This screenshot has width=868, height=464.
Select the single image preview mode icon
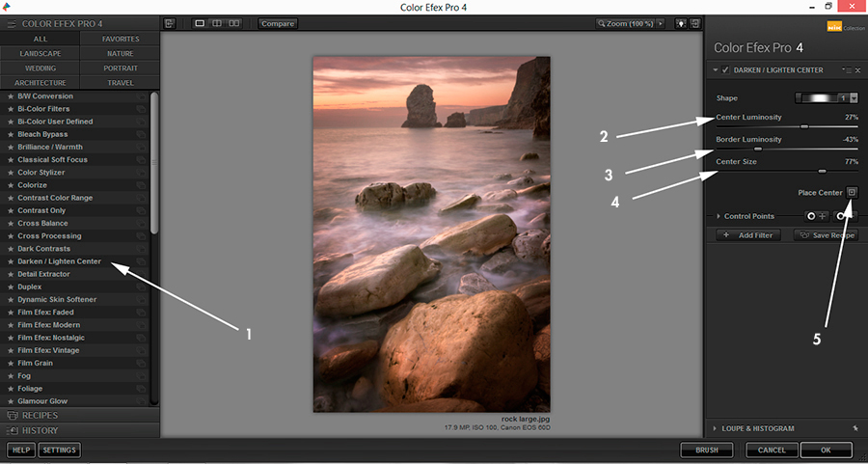pos(200,23)
